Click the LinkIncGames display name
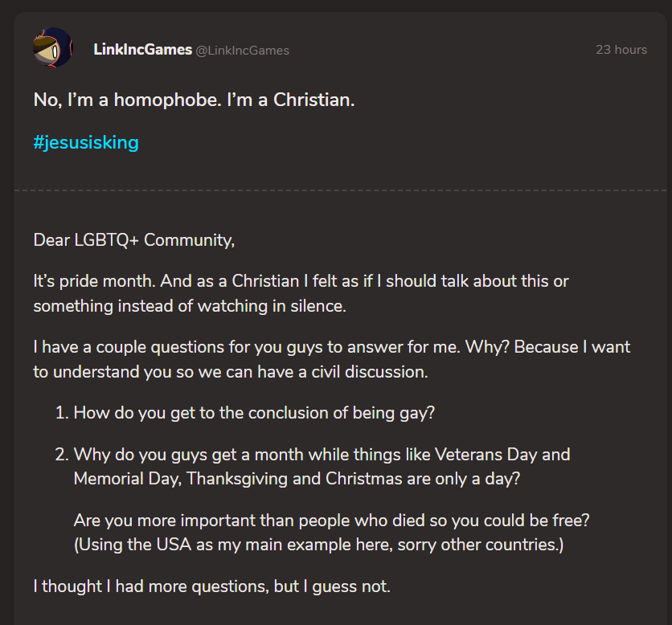The image size is (672, 625). (x=143, y=50)
